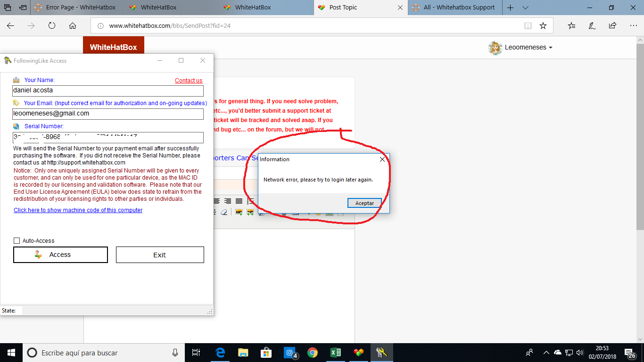Refresh the page in the browser
The height and width of the screenshot is (362, 644).
[52, 26]
